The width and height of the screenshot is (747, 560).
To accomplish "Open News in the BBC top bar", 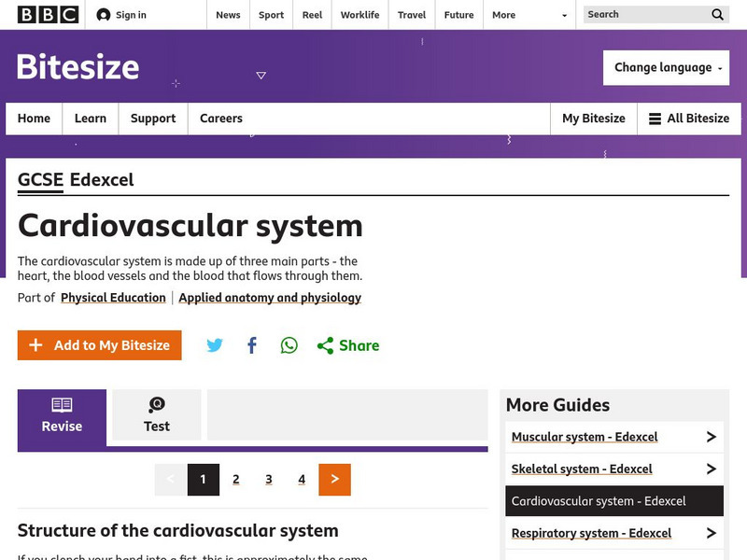I will (x=228, y=15).
